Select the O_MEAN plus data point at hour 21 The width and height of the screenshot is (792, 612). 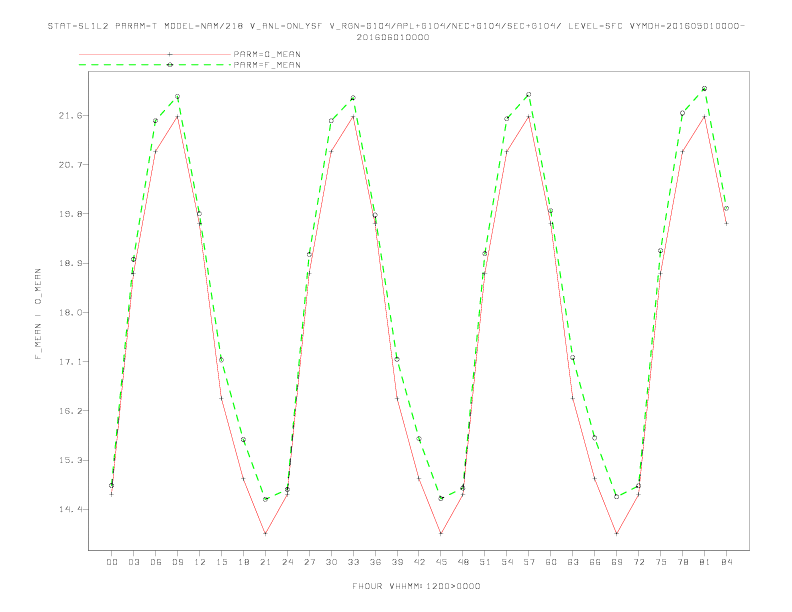[x=265, y=534]
